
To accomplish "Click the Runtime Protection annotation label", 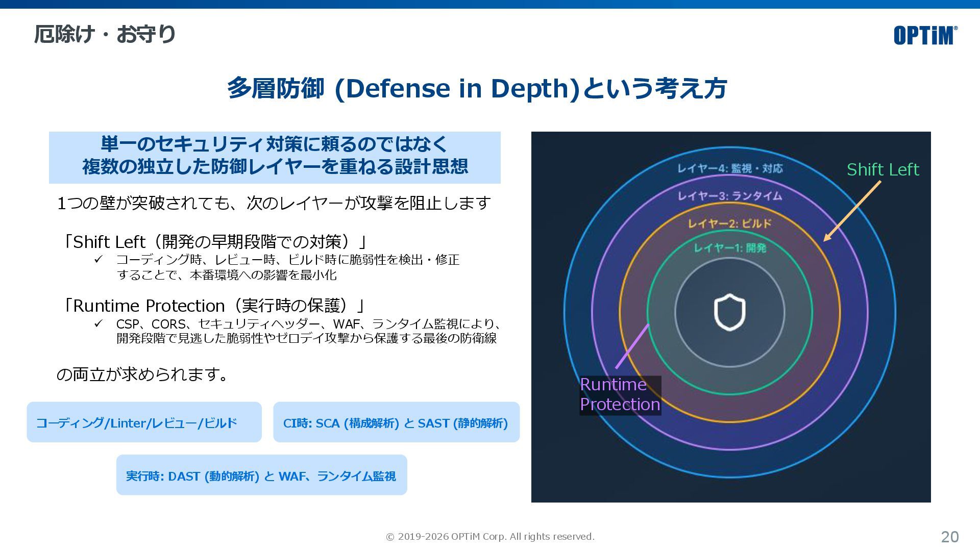I will click(x=620, y=395).
